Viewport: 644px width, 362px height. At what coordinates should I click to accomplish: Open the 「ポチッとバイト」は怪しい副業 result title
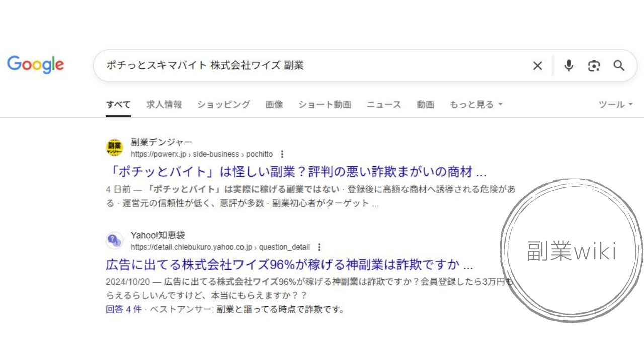click(296, 172)
